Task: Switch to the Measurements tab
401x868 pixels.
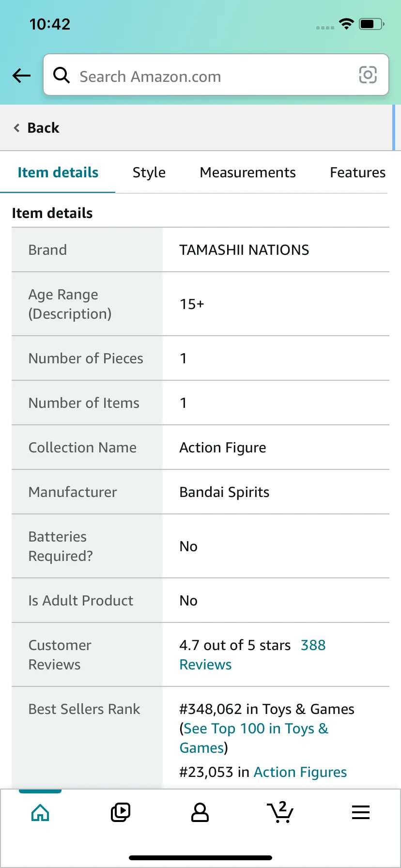Action: (x=247, y=172)
